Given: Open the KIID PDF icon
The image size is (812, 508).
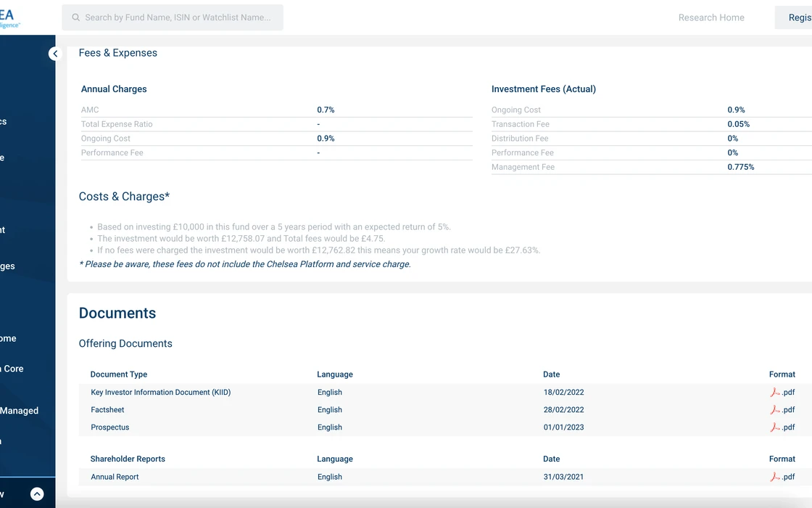Looking at the screenshot, I should pos(775,393).
